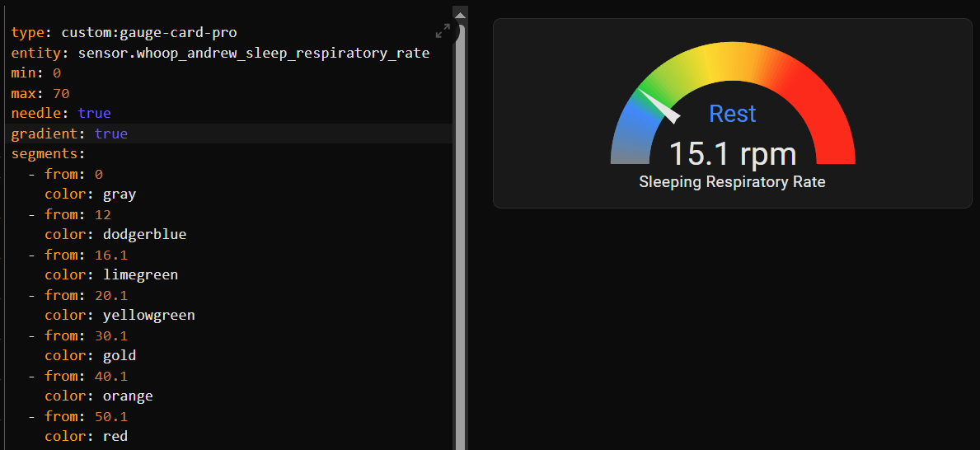980x450 pixels.
Task: Click the 'from: 0' line
Action: [65, 174]
